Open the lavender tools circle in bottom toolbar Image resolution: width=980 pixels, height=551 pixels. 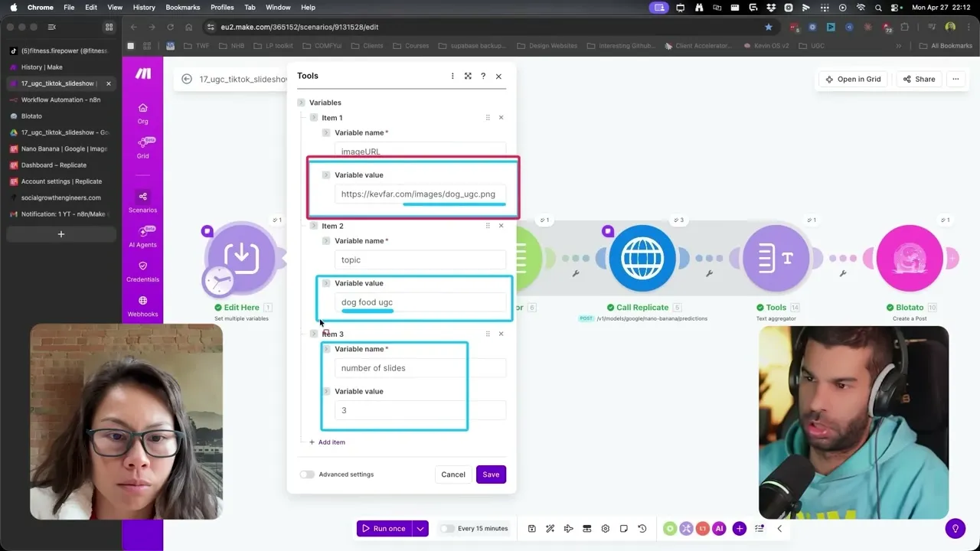click(687, 528)
